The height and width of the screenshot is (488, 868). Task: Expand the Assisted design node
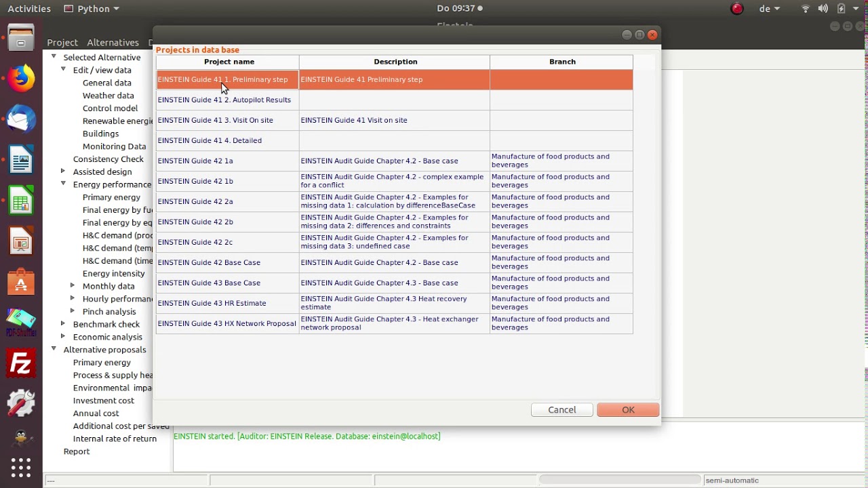click(63, 171)
